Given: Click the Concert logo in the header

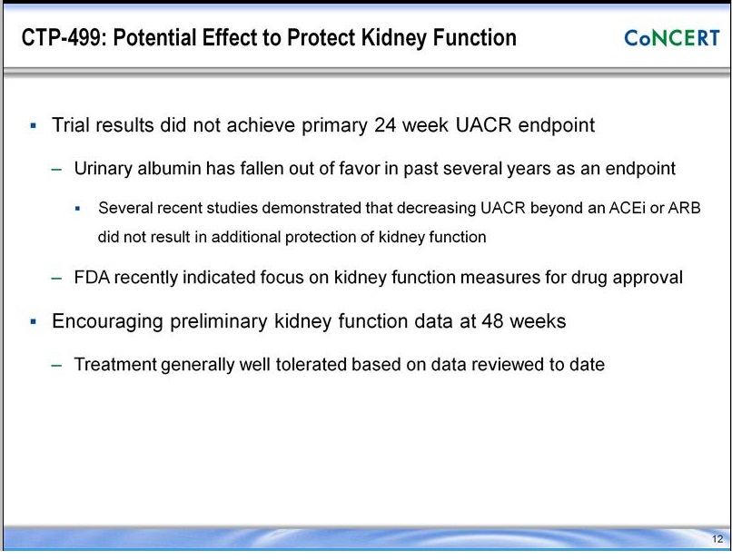Looking at the screenshot, I should point(671,37).
